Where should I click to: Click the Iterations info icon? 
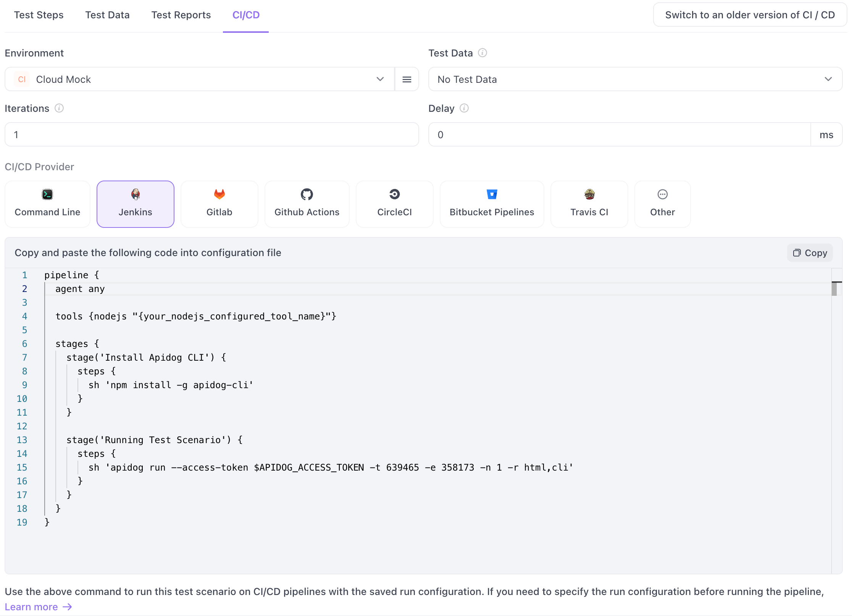click(59, 108)
